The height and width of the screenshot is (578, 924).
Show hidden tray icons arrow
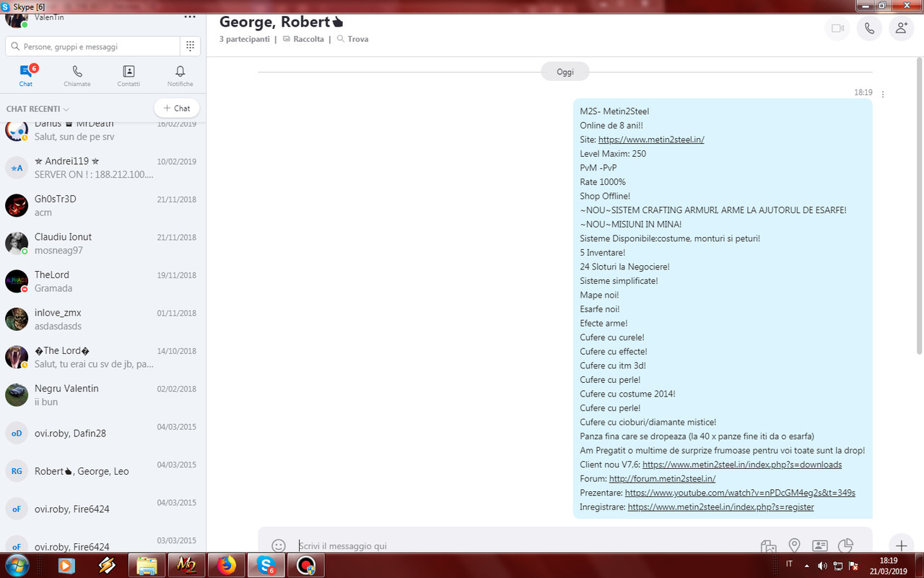806,566
